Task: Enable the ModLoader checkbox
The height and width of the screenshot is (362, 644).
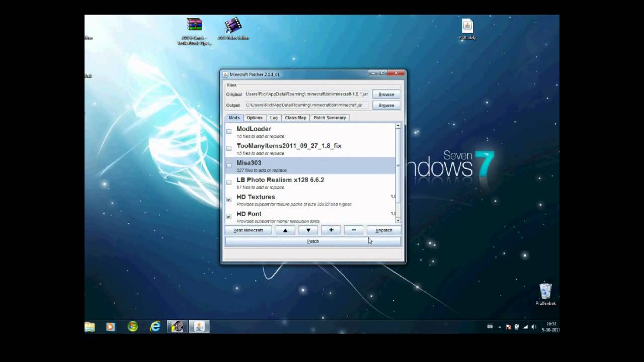Action: 229,131
